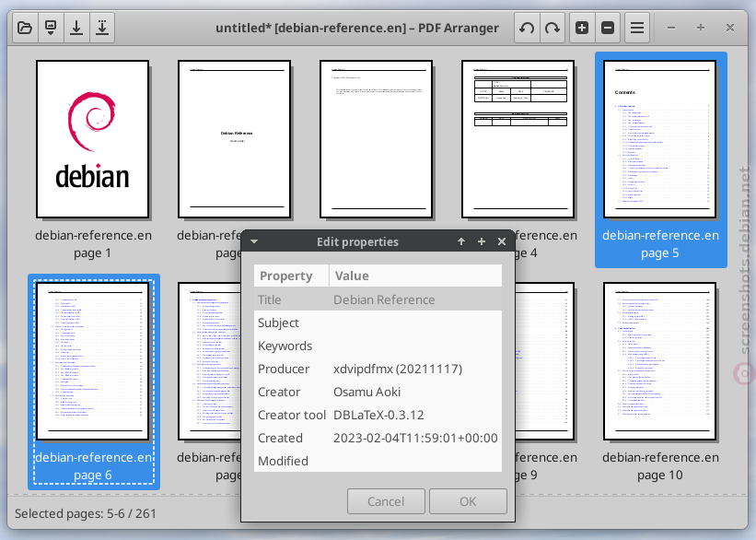
Task: Open the main hamburger menu
Action: (637, 28)
